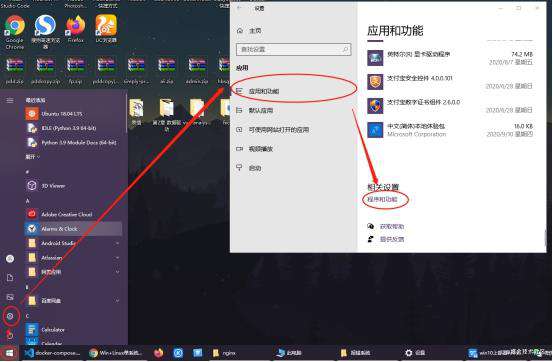Viewport: 553px width, 362px height.
Task: Switch to VS Code docker-compose taskbar item
Action: point(53,352)
